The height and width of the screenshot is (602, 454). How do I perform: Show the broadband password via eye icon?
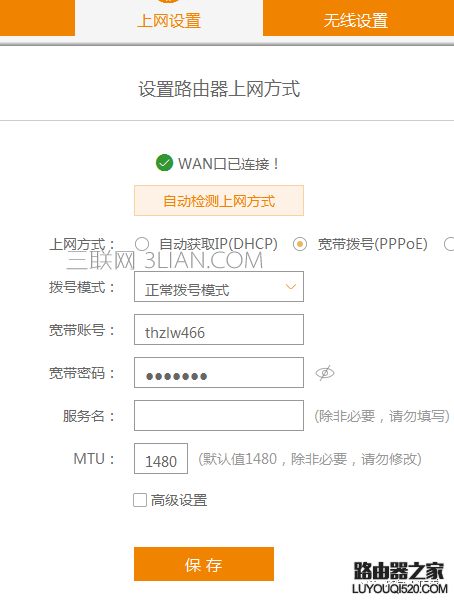pos(325,373)
